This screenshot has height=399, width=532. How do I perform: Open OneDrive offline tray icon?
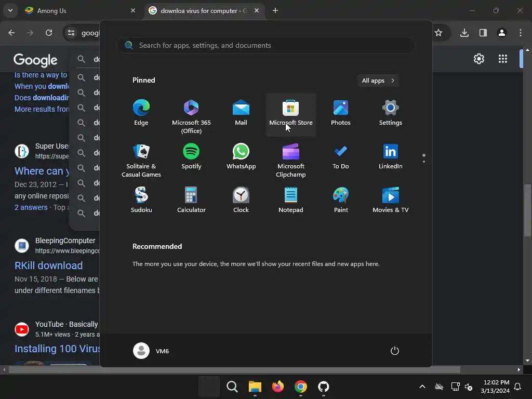439,387
